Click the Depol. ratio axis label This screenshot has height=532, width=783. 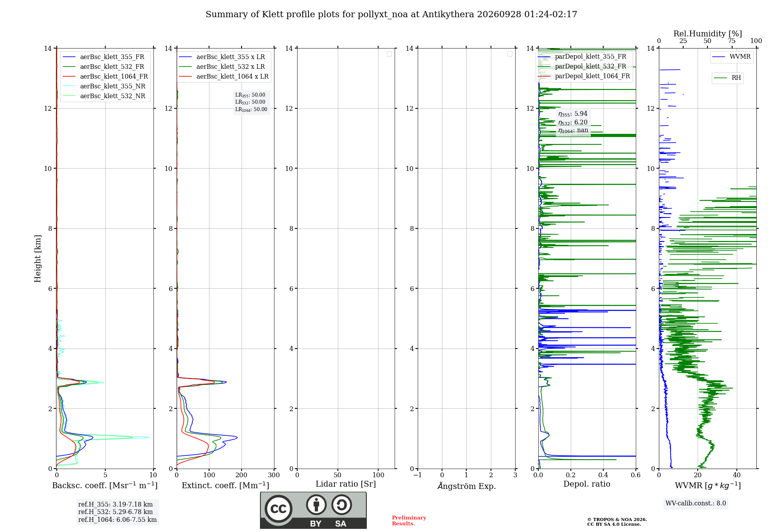pyautogui.click(x=587, y=484)
